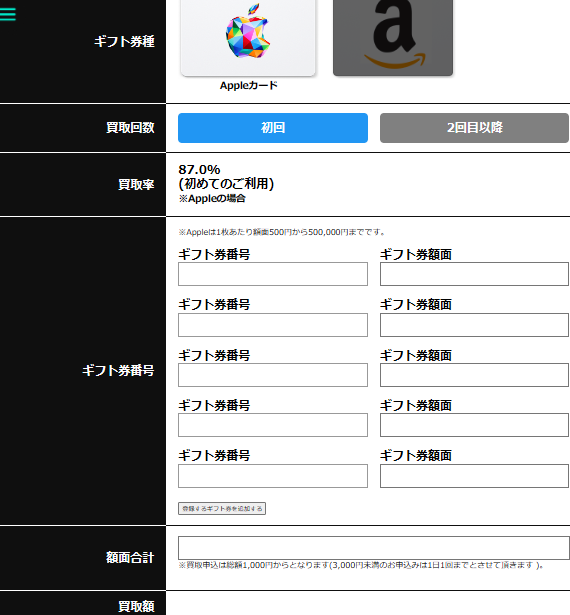Click the colorful Apple logo
The width and height of the screenshot is (570, 615).
(x=248, y=31)
